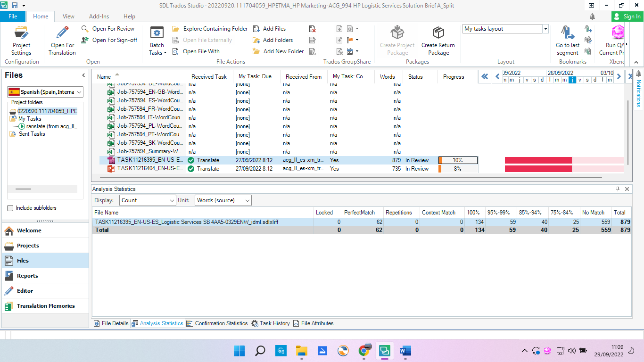The height and width of the screenshot is (362, 644).
Task: Click the 8% progress bar
Action: [458, 169]
